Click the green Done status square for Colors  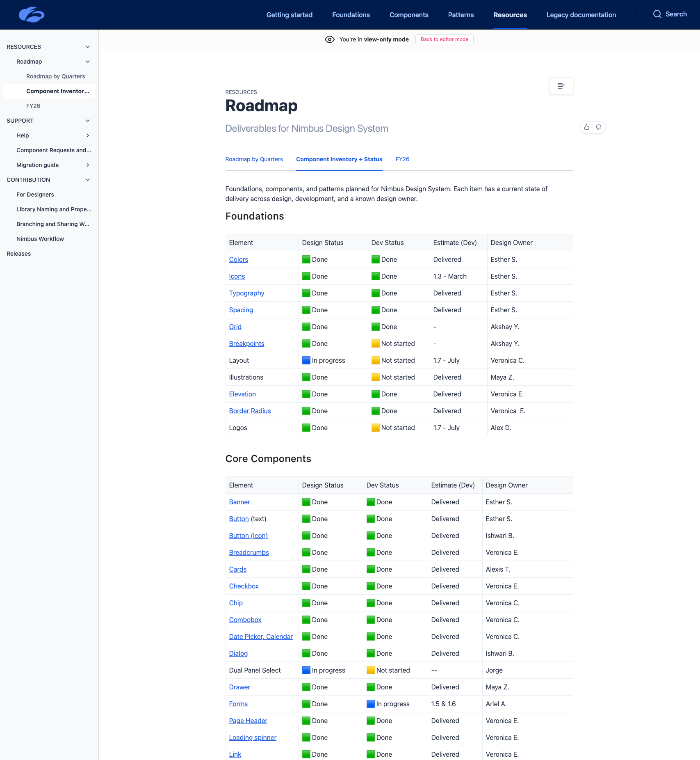306,259
